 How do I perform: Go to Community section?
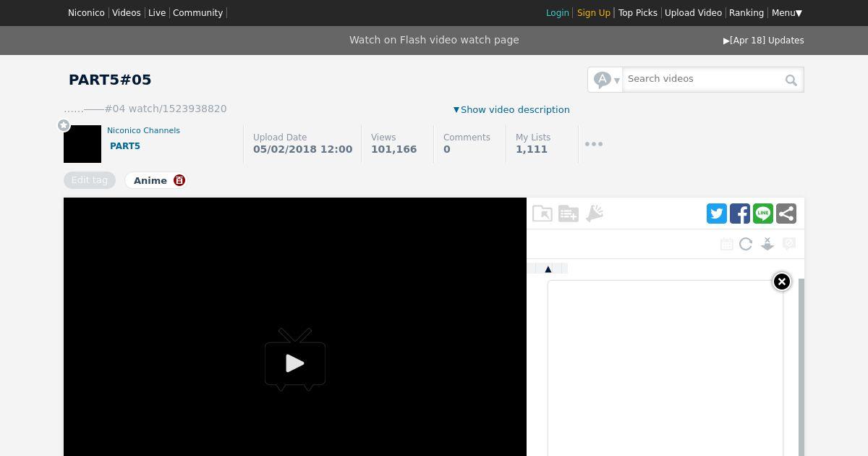tap(198, 13)
